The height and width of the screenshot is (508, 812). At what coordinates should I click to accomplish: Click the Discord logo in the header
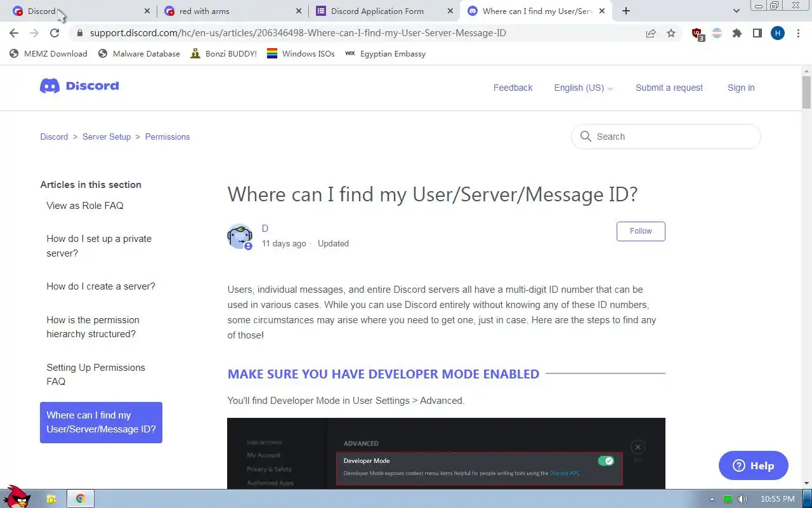point(79,86)
